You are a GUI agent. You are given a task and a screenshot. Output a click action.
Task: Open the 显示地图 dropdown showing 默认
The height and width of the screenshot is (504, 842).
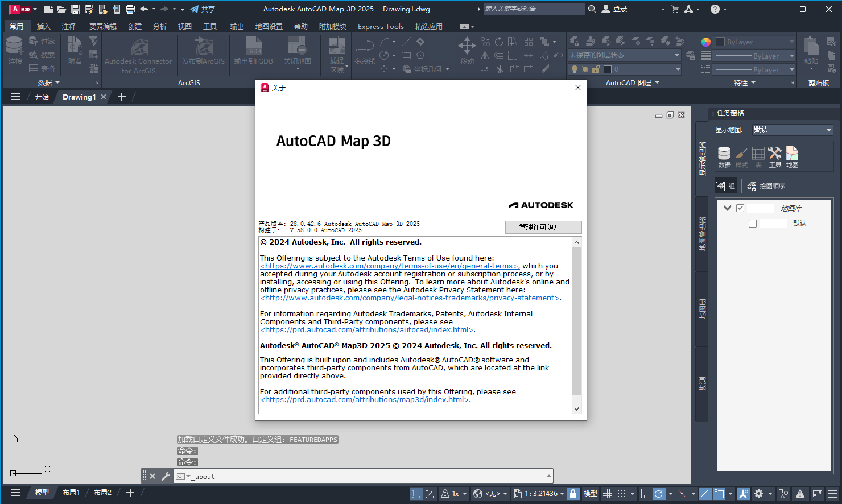click(792, 129)
